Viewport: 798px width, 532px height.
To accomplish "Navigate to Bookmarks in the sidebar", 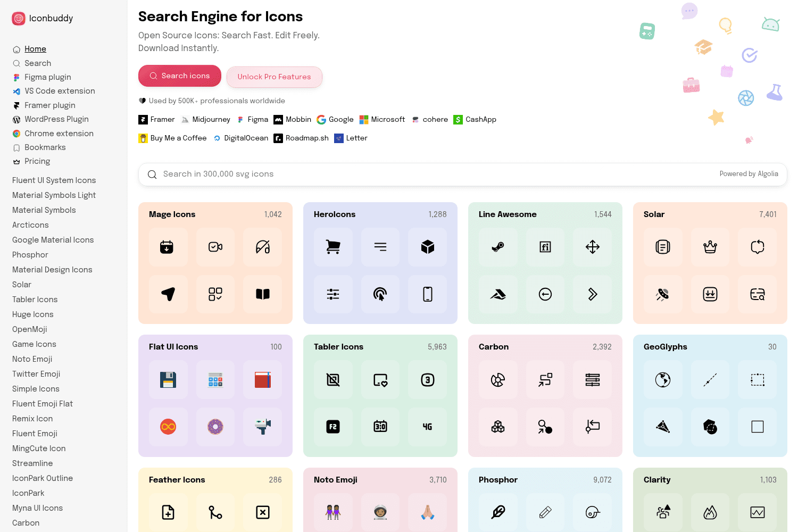I will [x=45, y=147].
